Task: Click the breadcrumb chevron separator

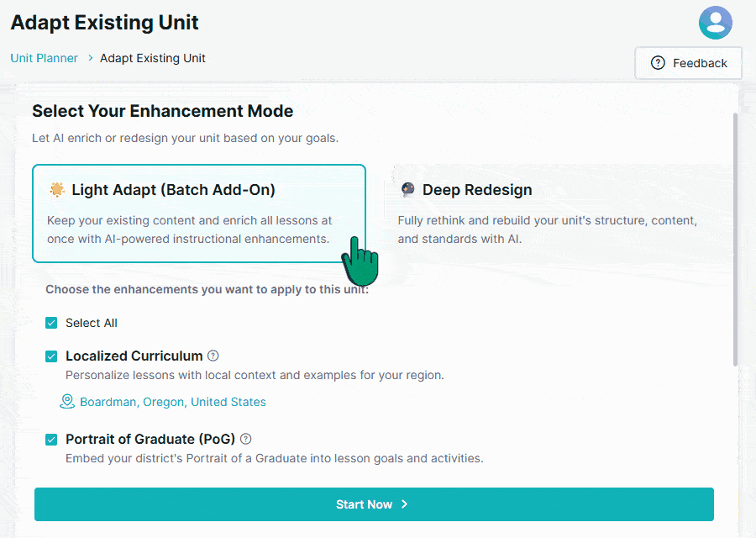Action: [90, 59]
